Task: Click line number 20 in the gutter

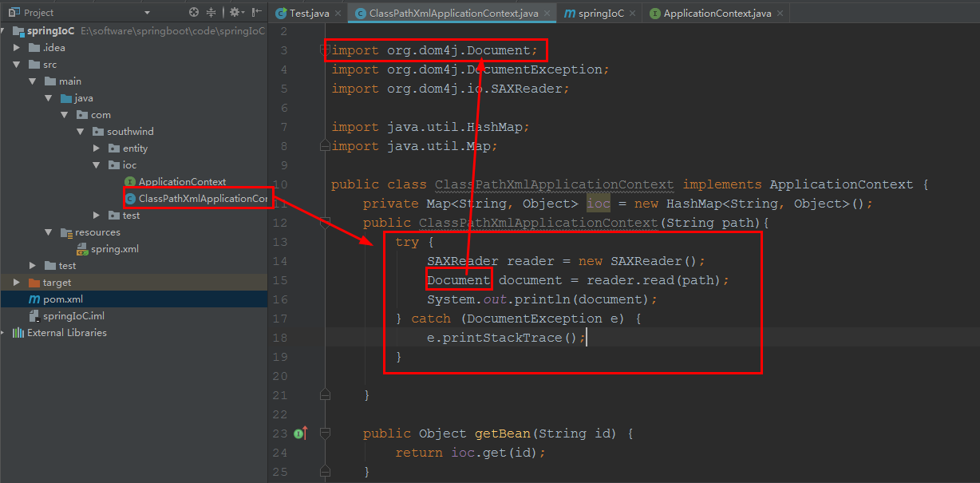Action: 279,376
